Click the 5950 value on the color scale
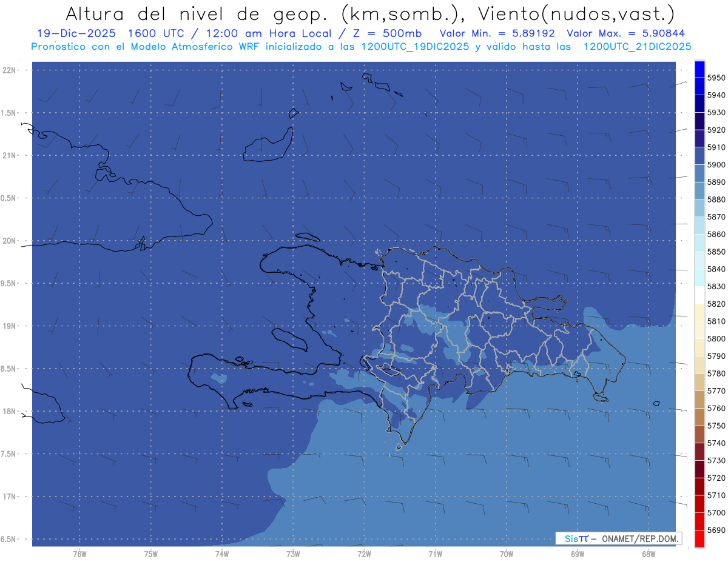 716,78
